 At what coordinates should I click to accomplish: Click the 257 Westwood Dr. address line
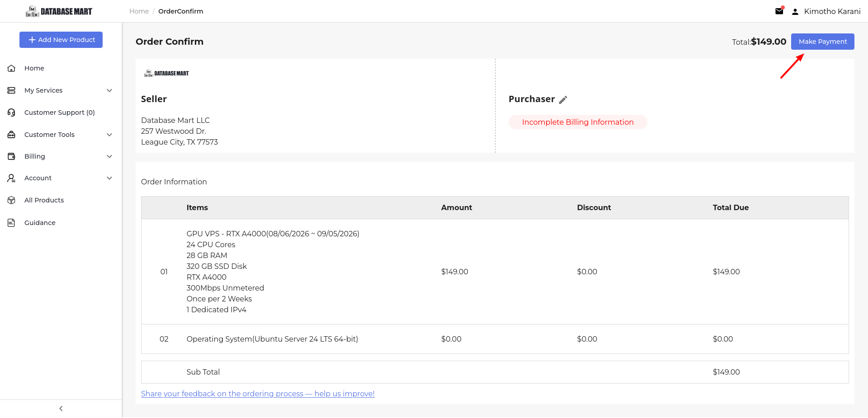(174, 131)
